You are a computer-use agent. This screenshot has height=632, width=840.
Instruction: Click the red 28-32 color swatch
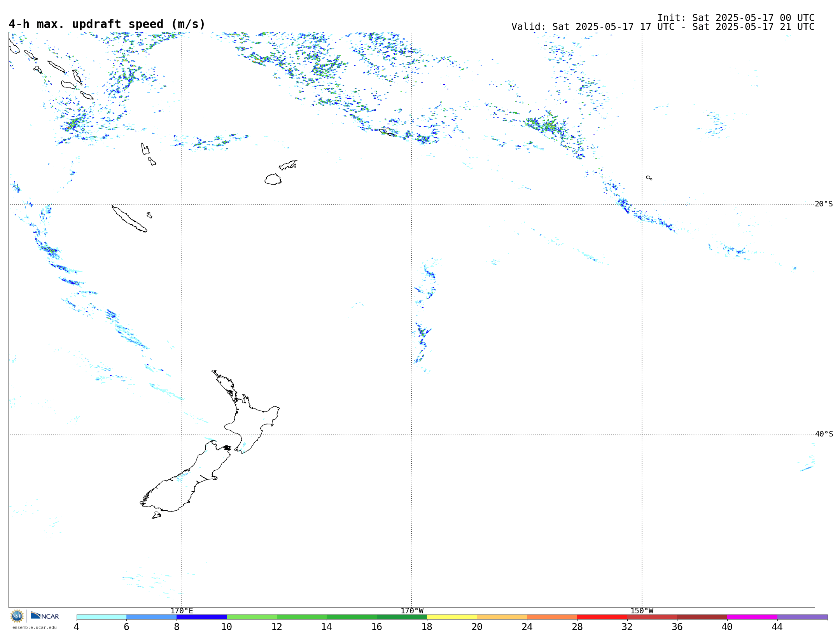point(602,617)
